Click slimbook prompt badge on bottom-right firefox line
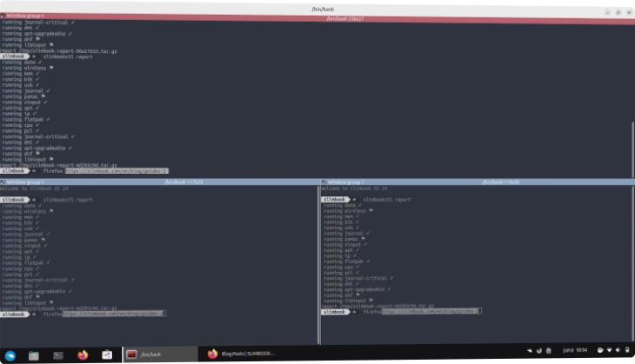Screen dimensions: 635x364 (x=336, y=312)
